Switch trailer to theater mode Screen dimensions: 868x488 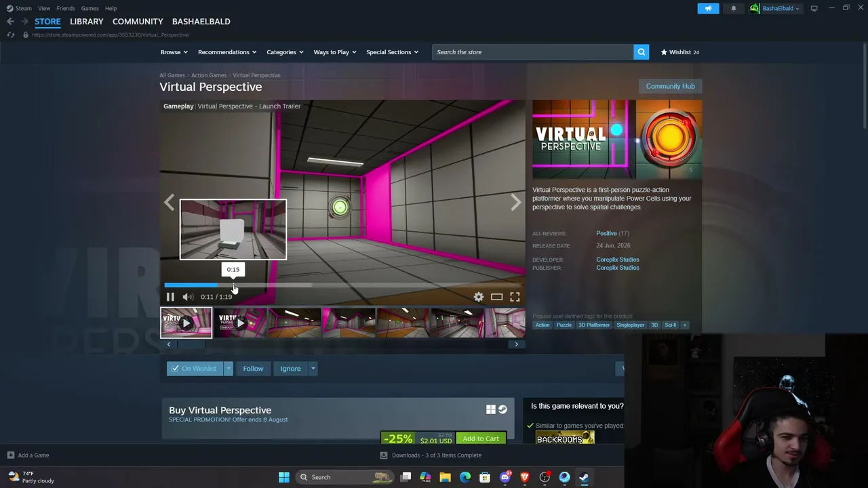tap(497, 297)
